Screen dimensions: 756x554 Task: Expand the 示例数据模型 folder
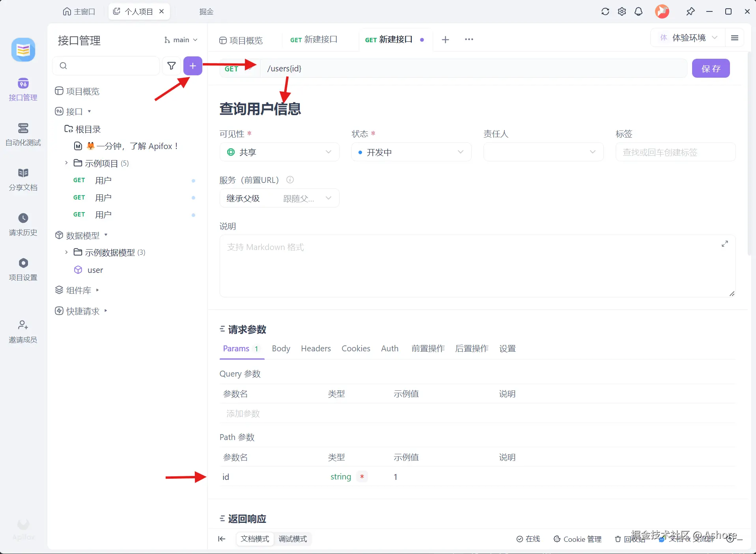pos(66,252)
